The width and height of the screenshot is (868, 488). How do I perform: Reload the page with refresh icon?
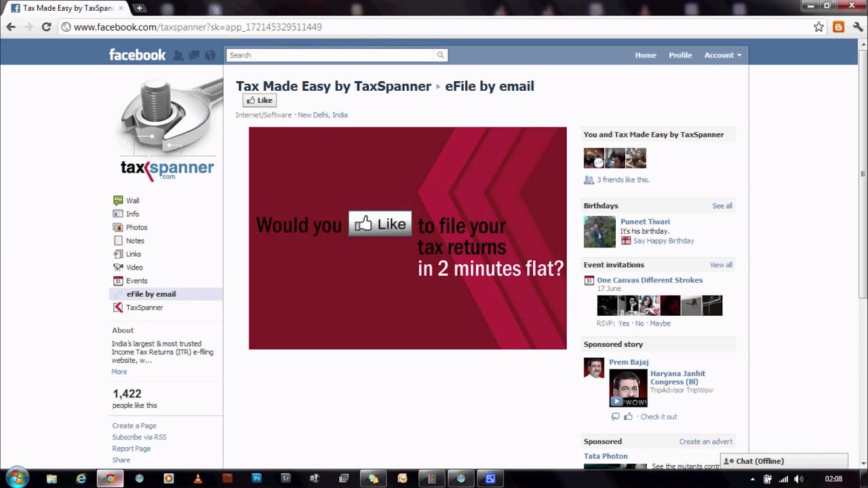click(x=46, y=27)
